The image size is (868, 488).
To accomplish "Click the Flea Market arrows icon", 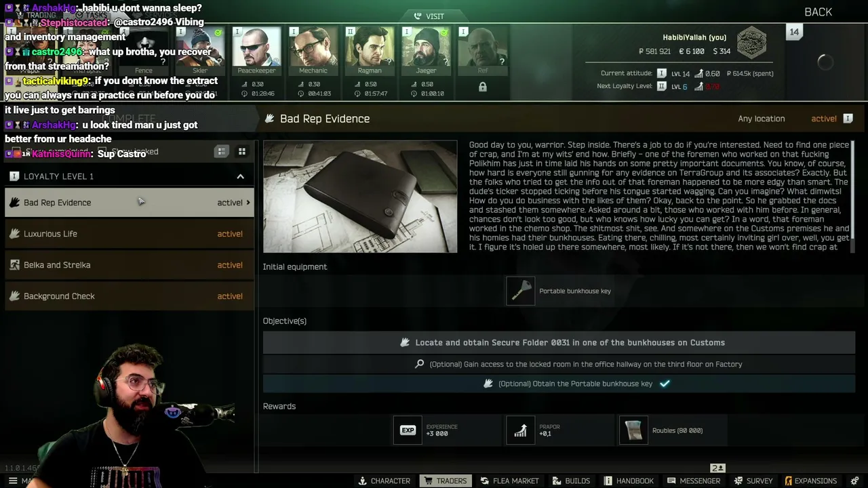I will pyautogui.click(x=485, y=481).
